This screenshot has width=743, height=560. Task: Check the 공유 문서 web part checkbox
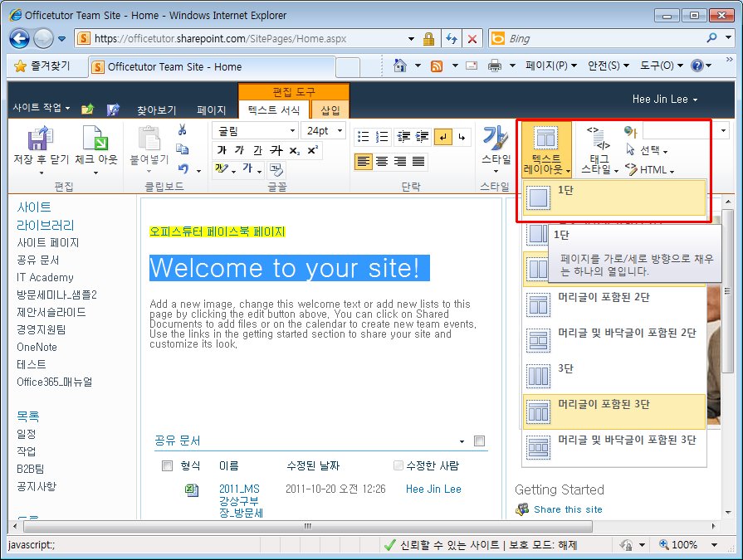click(x=479, y=441)
